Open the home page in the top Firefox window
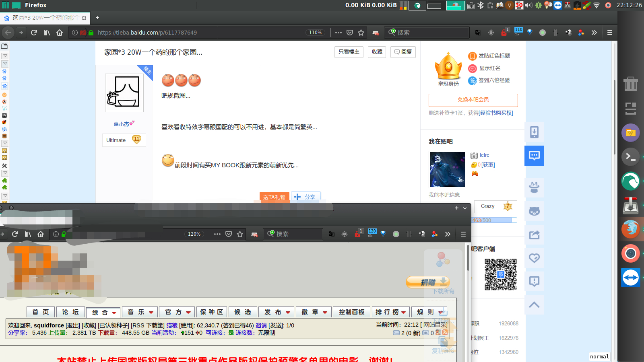Screen dimensions: 644x362 (x=60, y=33)
